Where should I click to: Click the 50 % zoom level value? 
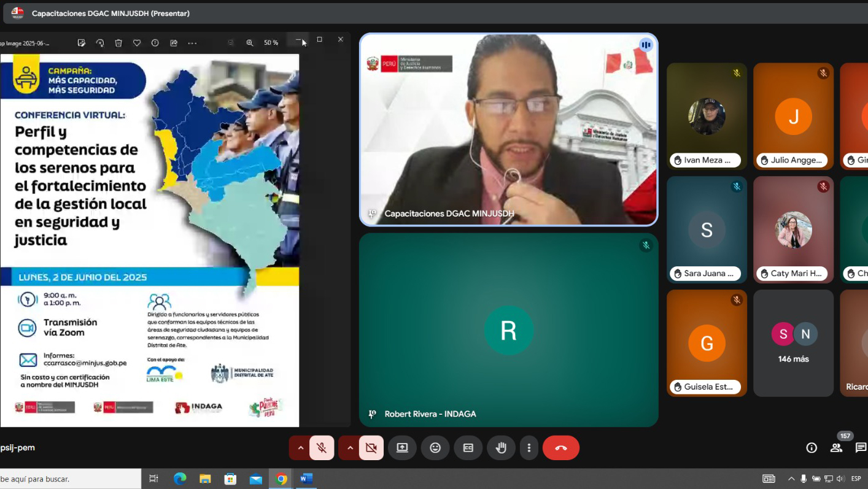271,42
